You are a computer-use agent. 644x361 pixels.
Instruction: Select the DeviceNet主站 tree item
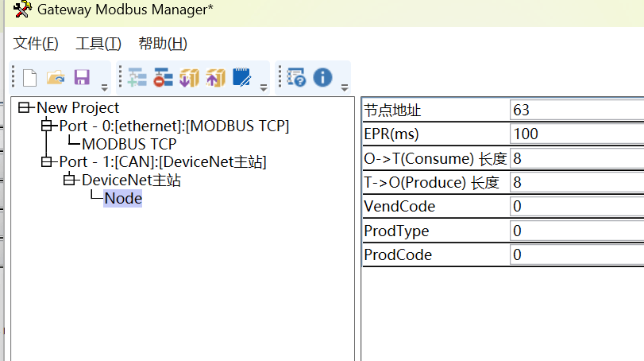point(131,180)
